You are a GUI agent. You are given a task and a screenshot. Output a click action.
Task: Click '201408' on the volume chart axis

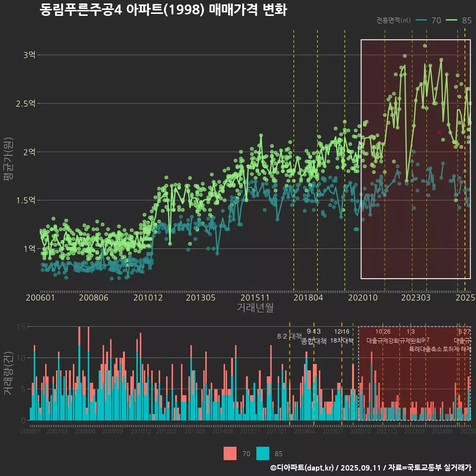(223, 431)
